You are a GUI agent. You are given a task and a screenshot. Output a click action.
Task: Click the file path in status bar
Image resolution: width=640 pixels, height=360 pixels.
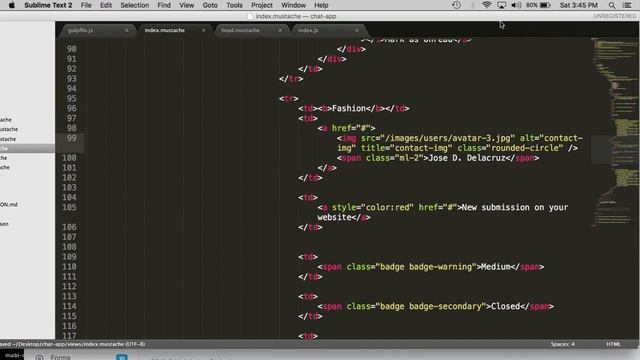(x=73, y=344)
